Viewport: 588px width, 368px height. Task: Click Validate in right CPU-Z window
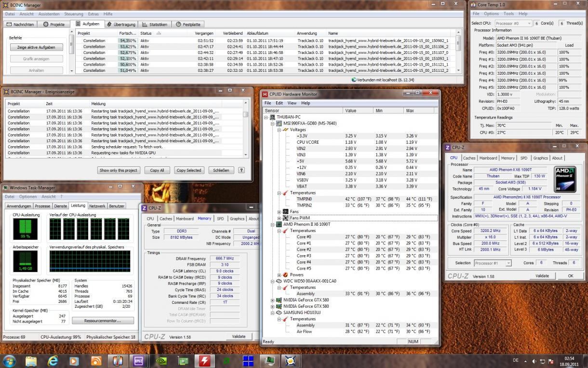(x=542, y=276)
